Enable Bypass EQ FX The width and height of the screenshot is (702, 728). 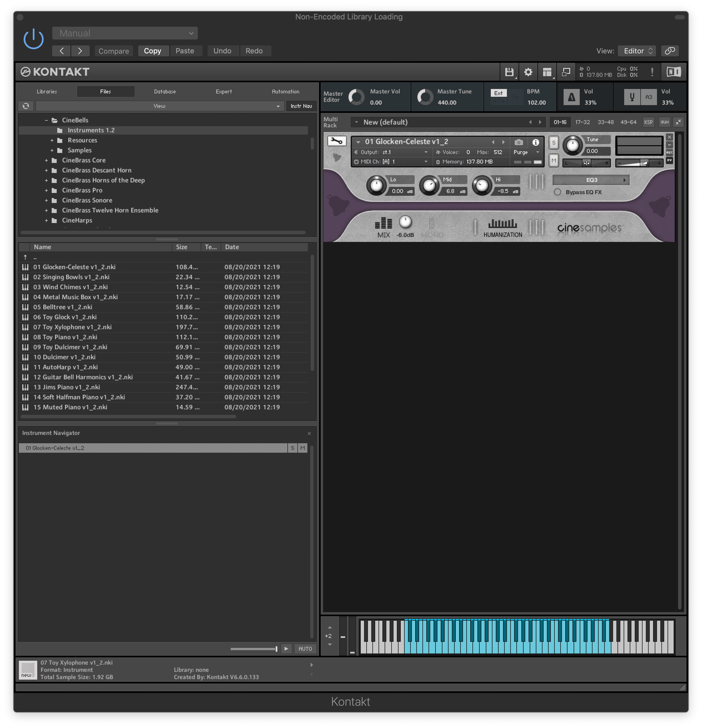click(x=557, y=192)
